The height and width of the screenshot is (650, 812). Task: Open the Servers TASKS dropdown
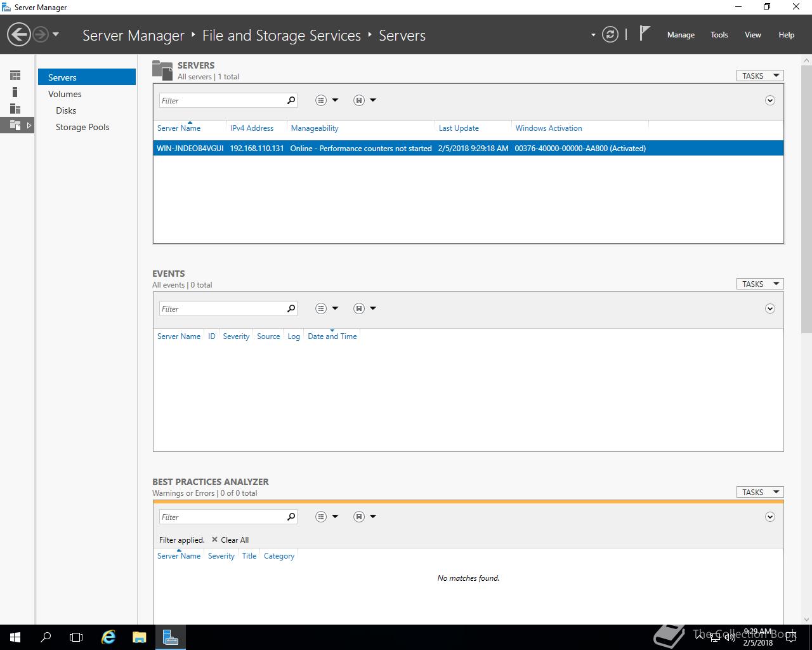point(760,76)
